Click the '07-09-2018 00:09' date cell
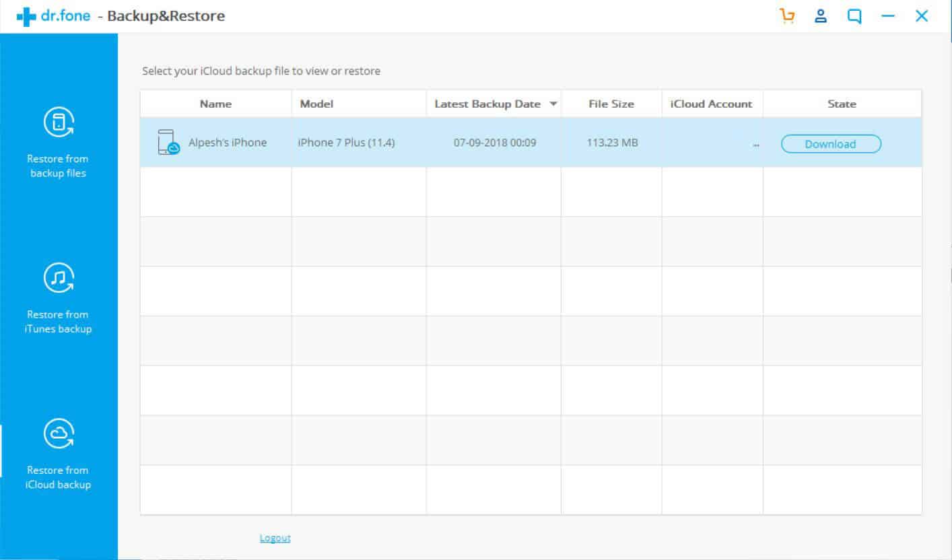952x560 pixels. 495,143
